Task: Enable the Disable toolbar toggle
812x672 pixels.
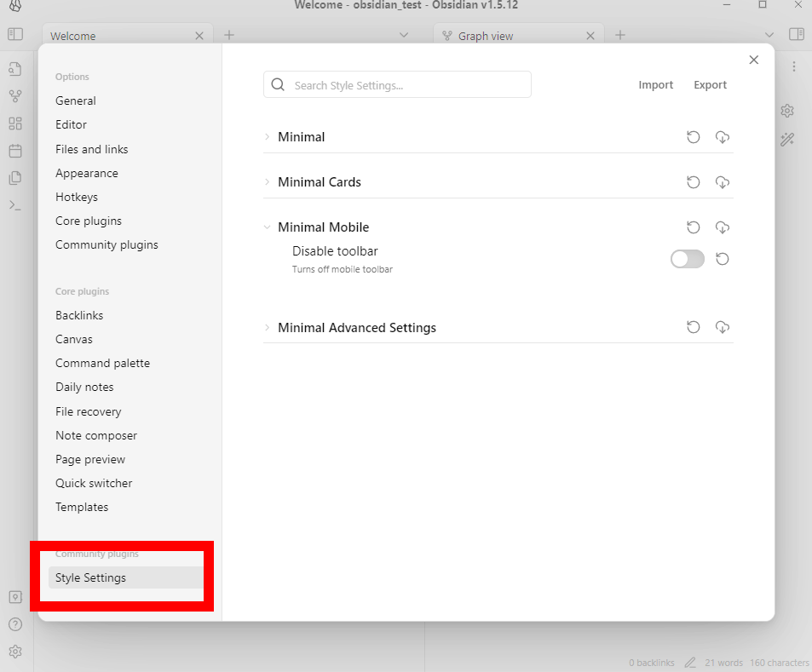Action: click(x=688, y=259)
